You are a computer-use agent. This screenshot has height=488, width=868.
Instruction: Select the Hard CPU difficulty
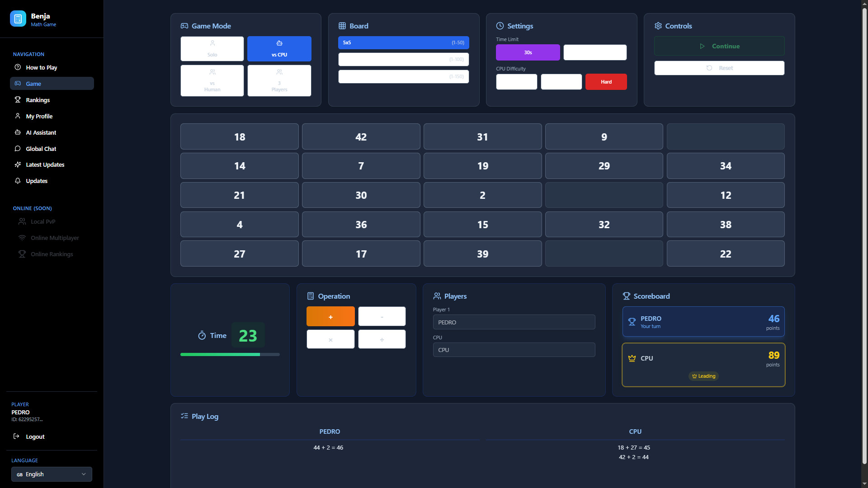click(x=606, y=82)
